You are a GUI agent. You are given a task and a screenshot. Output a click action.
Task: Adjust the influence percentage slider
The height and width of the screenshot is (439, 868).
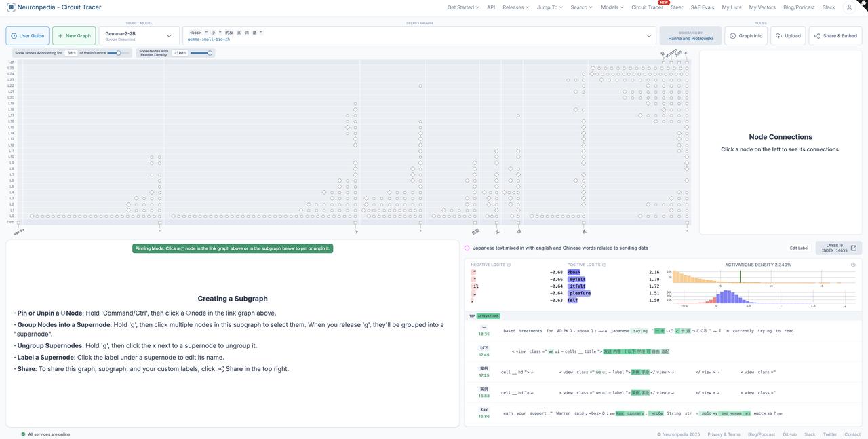click(x=118, y=53)
